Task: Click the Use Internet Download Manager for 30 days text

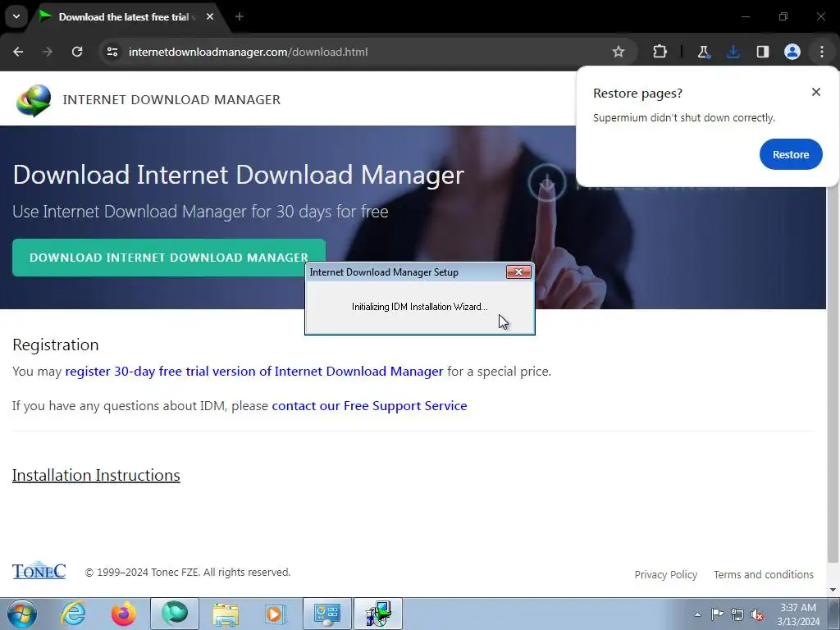Action: pyautogui.click(x=200, y=212)
